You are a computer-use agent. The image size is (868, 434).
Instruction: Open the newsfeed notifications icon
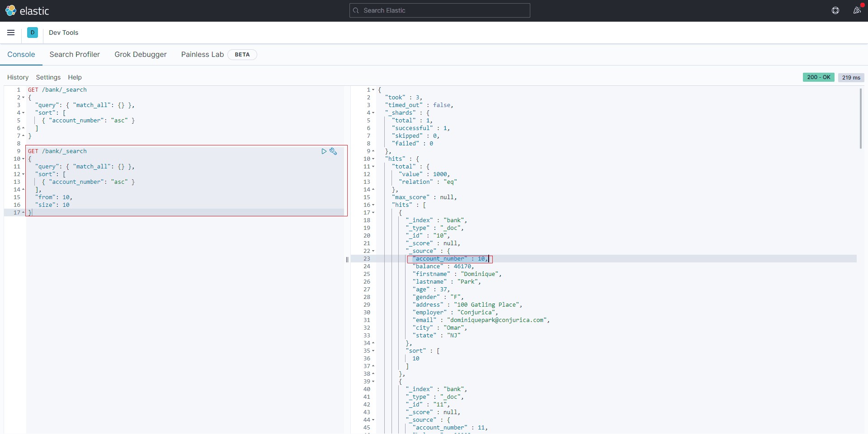(856, 10)
